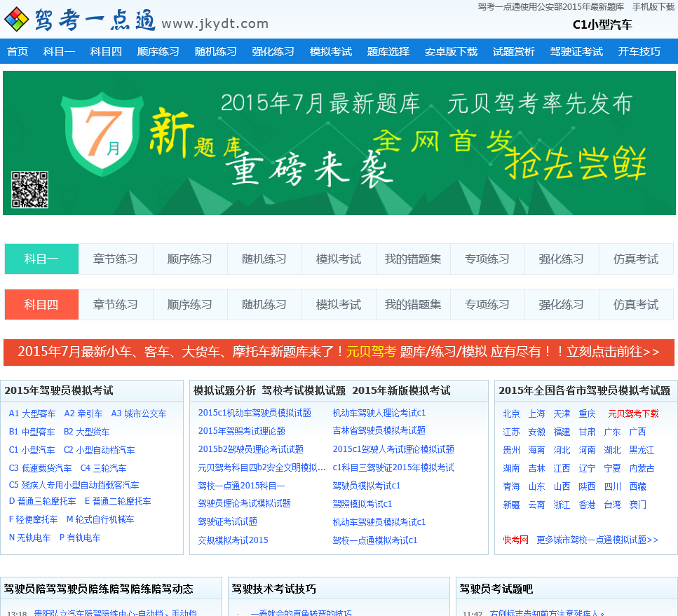
Task: Open the 黑龙江 province link
Action: click(x=642, y=450)
